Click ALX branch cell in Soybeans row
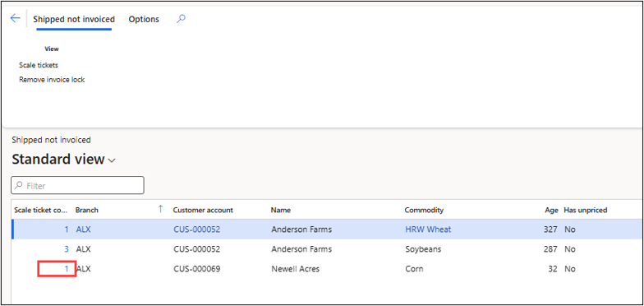The image size is (644, 306). pyautogui.click(x=84, y=248)
